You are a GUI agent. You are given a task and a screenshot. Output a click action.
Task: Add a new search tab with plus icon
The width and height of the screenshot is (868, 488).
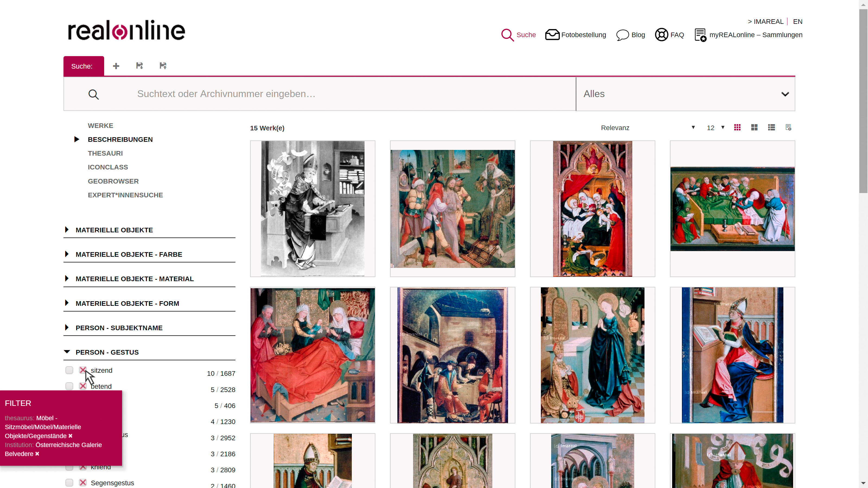click(x=116, y=66)
